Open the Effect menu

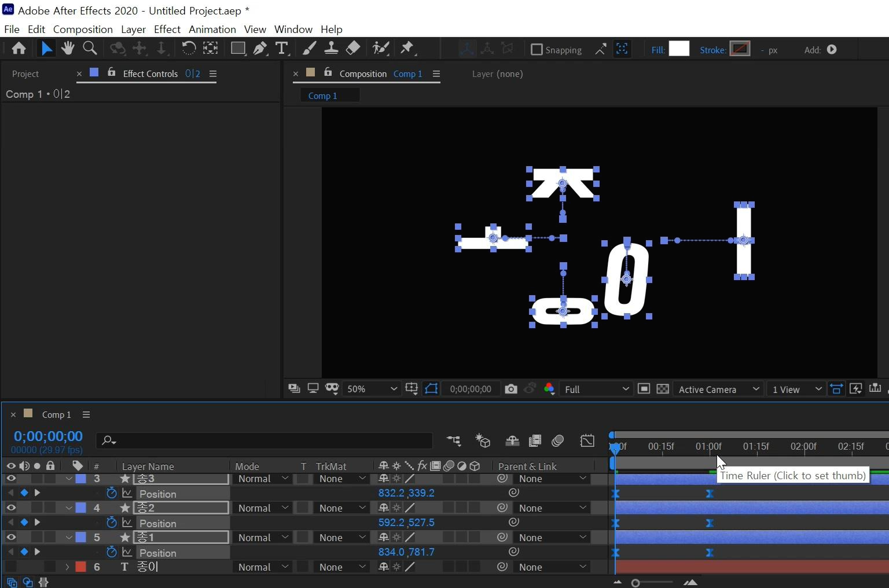click(x=167, y=29)
